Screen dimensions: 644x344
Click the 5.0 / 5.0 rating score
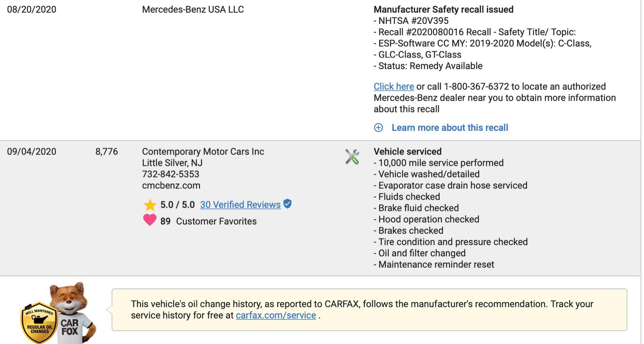pyautogui.click(x=177, y=205)
